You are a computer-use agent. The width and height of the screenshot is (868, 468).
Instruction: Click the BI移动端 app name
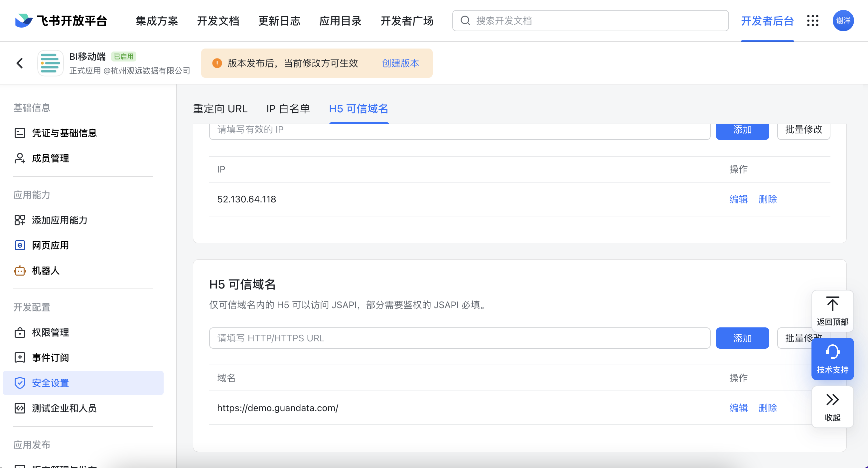[87, 57]
